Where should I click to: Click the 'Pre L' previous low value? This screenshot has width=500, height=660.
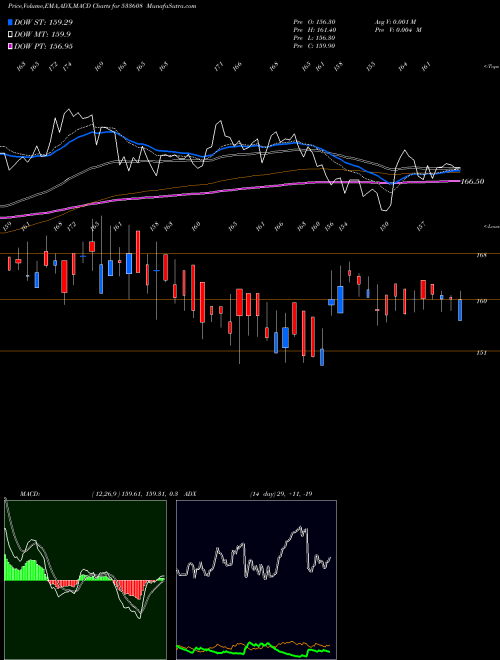click(x=314, y=38)
